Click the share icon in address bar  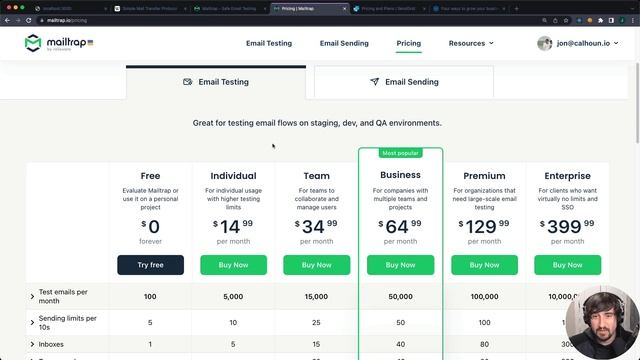(x=555, y=20)
